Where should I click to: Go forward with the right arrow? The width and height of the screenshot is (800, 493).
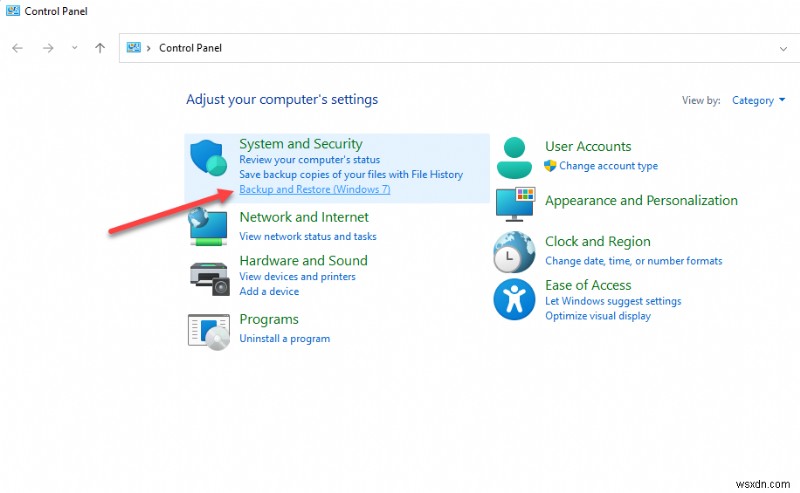(x=48, y=48)
